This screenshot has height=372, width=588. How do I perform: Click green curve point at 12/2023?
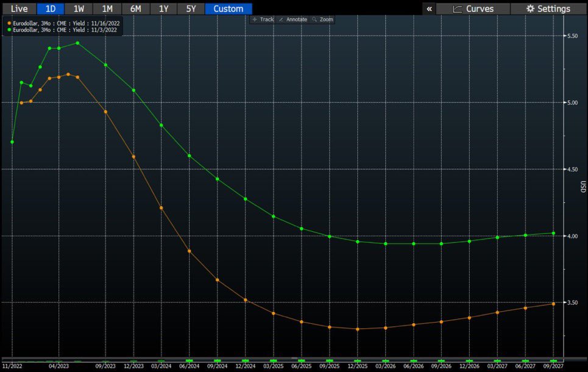133,90
